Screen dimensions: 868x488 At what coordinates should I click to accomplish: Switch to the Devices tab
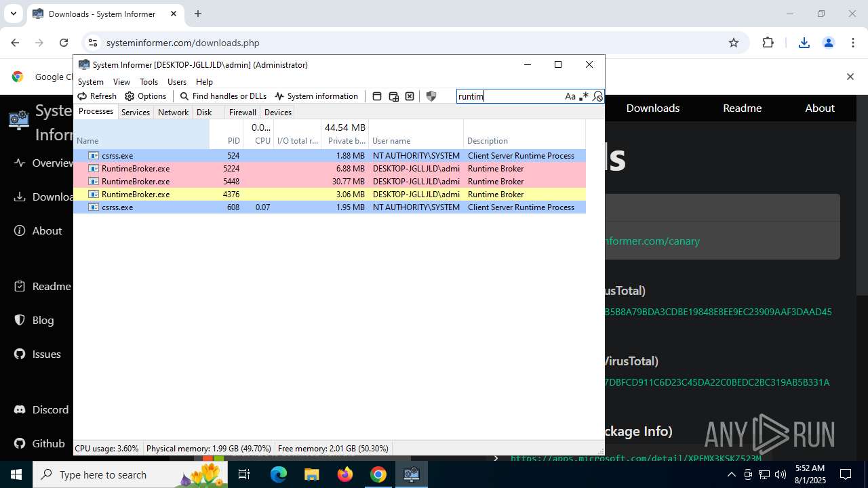click(278, 113)
